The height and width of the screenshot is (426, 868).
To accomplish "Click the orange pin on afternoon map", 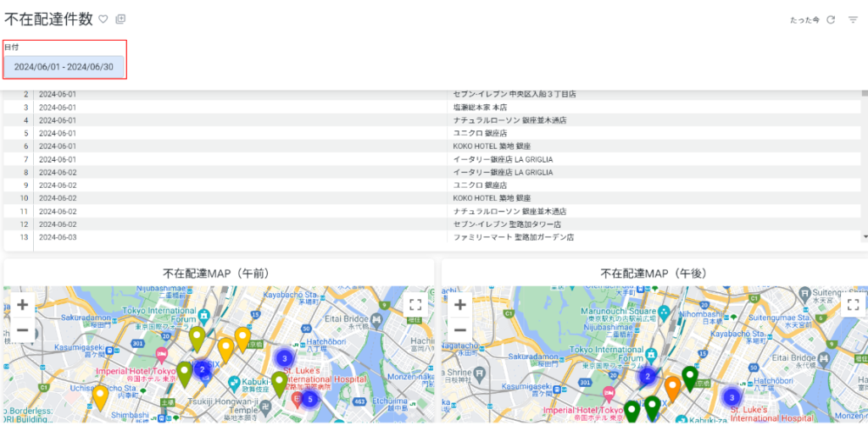I will (672, 389).
